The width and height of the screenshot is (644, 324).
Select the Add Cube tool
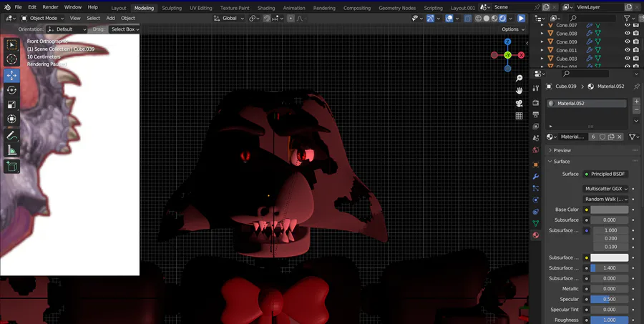click(x=11, y=167)
